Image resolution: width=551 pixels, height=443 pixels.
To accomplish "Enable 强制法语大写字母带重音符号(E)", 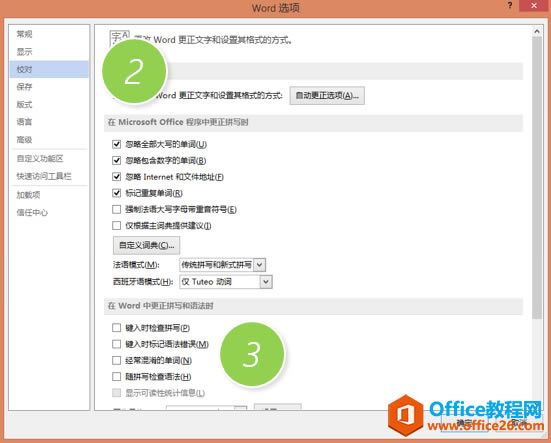I will pos(117,209).
